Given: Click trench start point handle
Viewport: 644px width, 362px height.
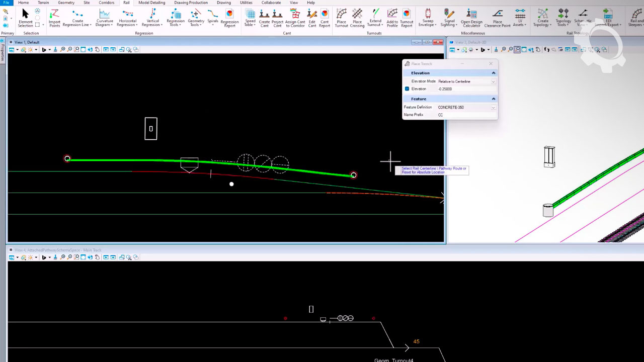Looking at the screenshot, I should 67,159.
